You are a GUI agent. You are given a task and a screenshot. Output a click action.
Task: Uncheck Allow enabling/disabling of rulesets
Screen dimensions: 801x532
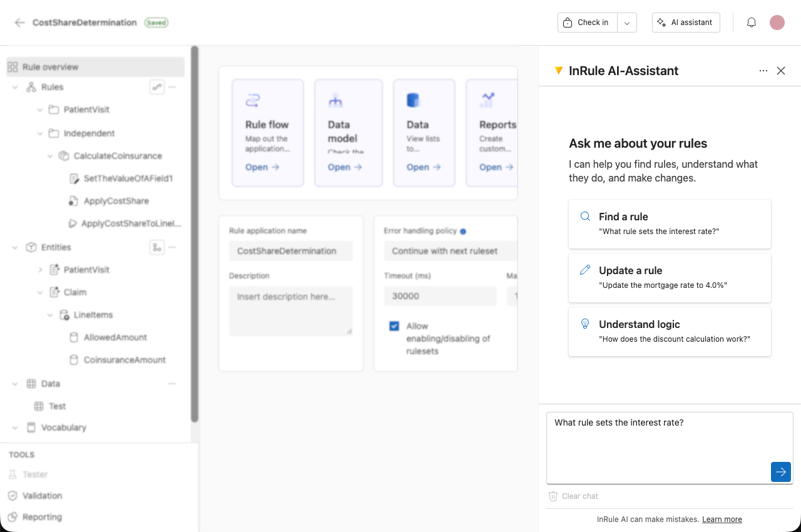point(394,326)
